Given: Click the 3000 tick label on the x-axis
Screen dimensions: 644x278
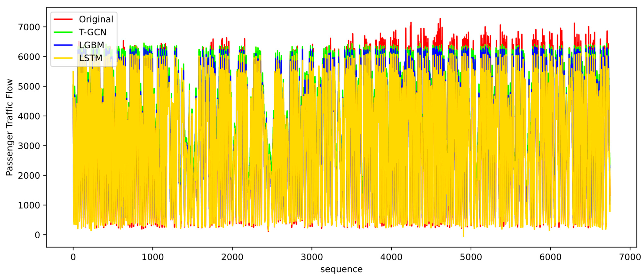Looking at the screenshot, I should [312, 257].
